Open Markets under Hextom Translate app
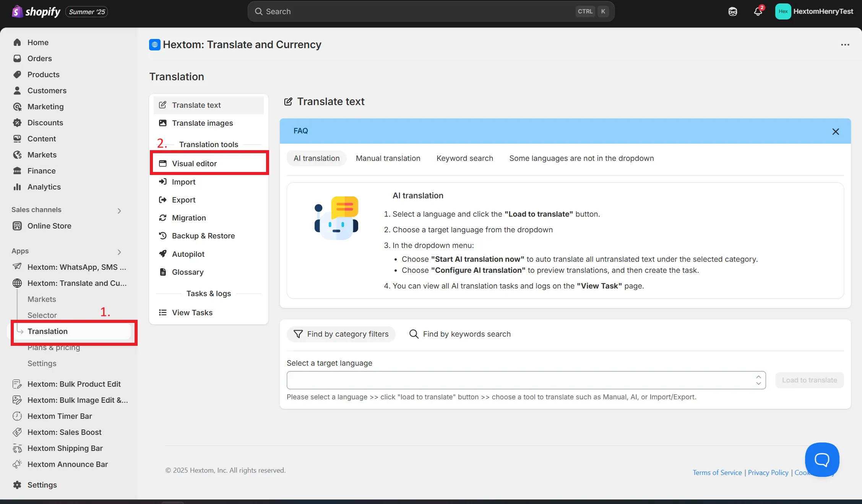The height and width of the screenshot is (504, 862). [x=42, y=299]
